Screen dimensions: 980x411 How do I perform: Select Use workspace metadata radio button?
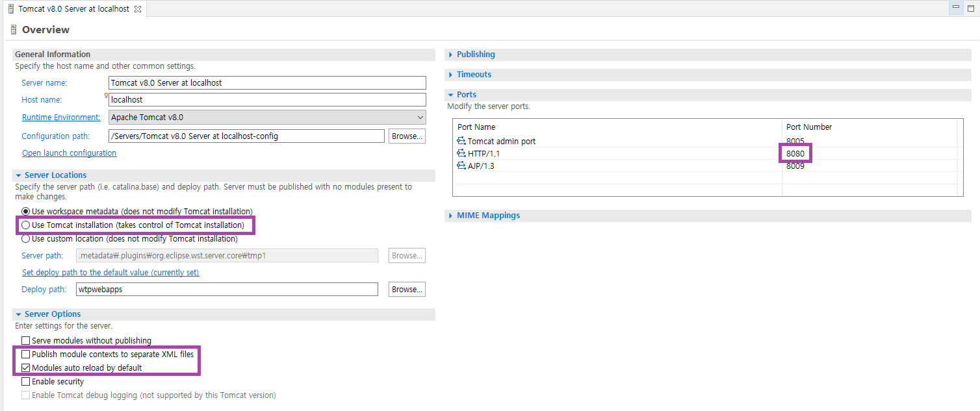click(26, 211)
